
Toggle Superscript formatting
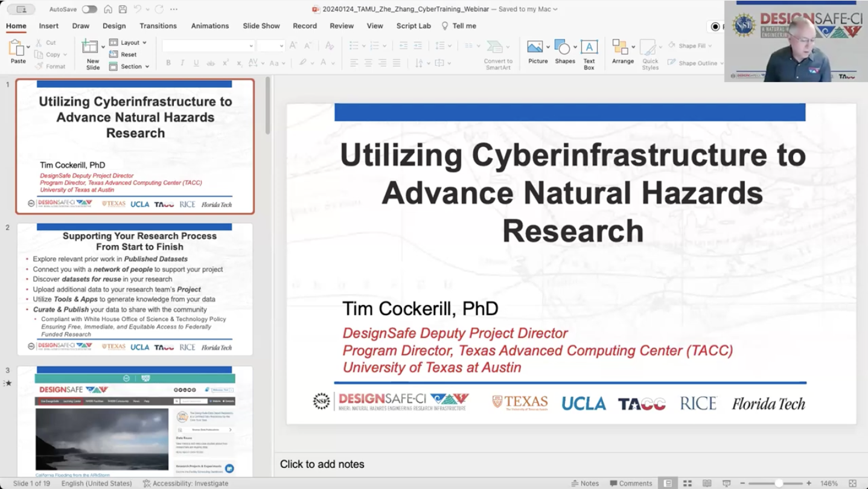point(225,63)
